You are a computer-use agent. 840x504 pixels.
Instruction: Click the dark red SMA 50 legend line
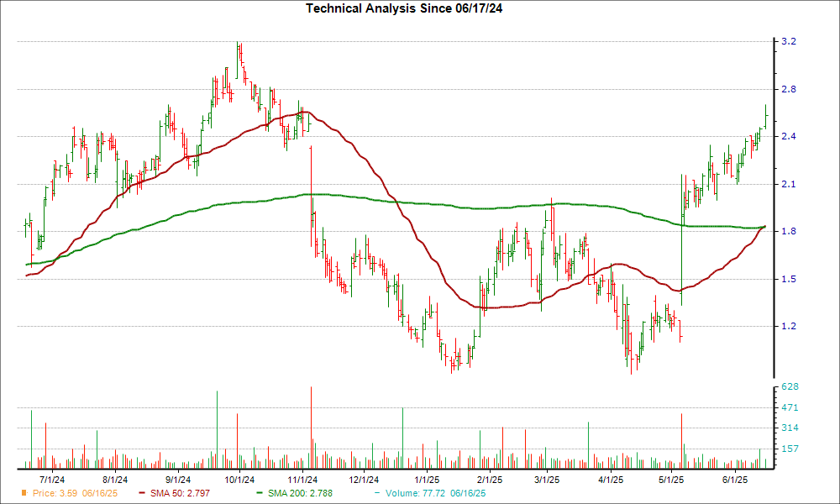(141, 493)
